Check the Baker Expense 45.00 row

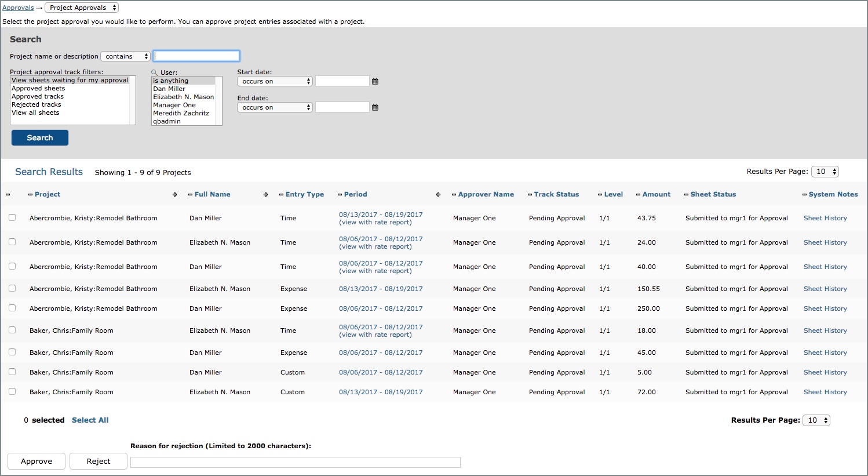pos(12,352)
